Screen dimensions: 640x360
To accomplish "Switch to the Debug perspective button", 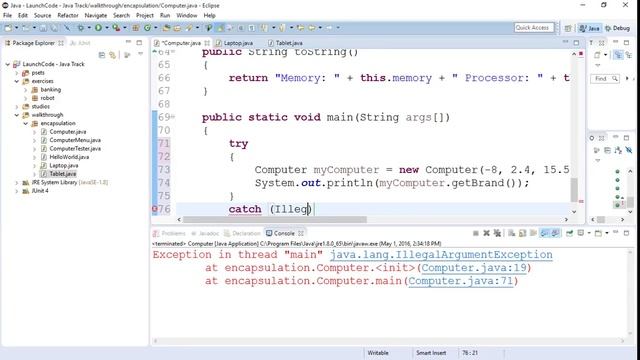I will (617, 28).
